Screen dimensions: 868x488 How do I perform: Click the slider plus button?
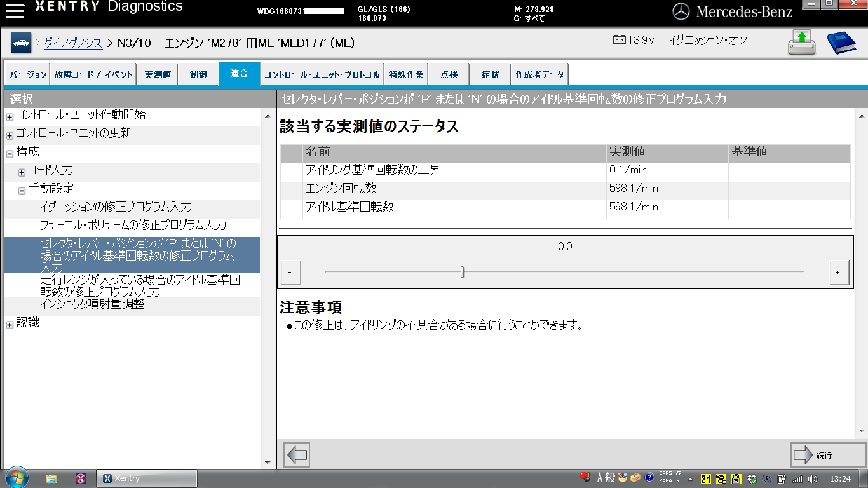coord(839,272)
